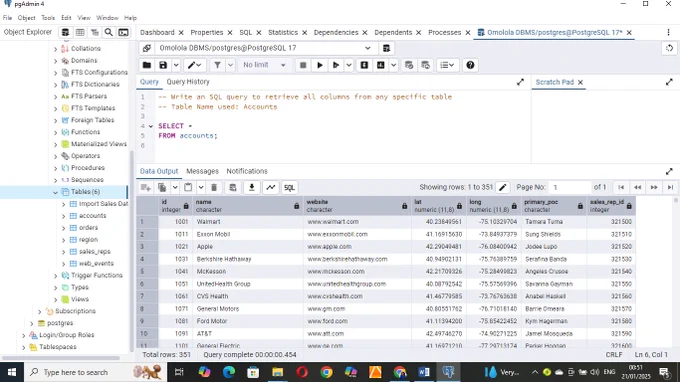Open the graph visualiser
This screenshot has width=680, height=382.
pos(271,187)
